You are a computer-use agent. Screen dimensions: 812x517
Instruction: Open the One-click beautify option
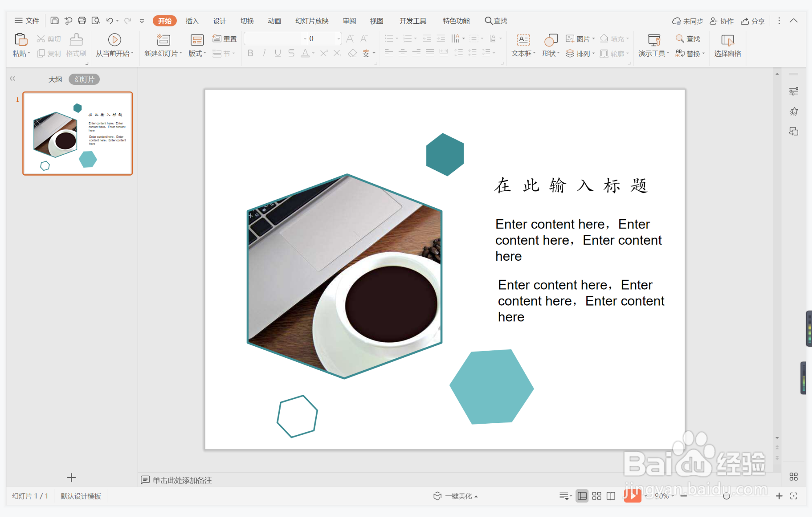[x=455, y=496]
